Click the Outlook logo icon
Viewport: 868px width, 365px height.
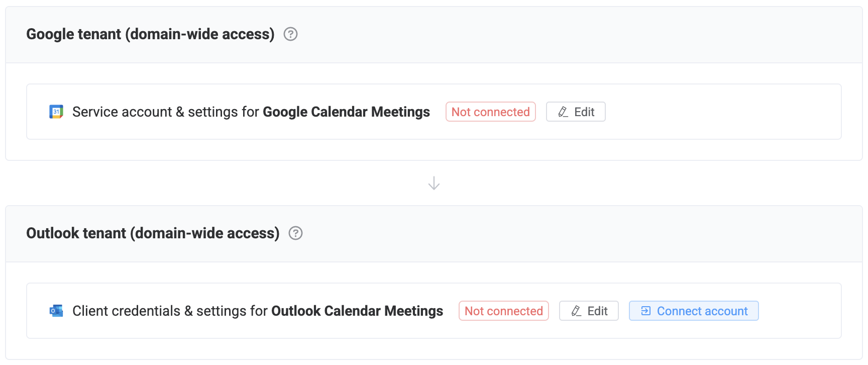[56, 311]
